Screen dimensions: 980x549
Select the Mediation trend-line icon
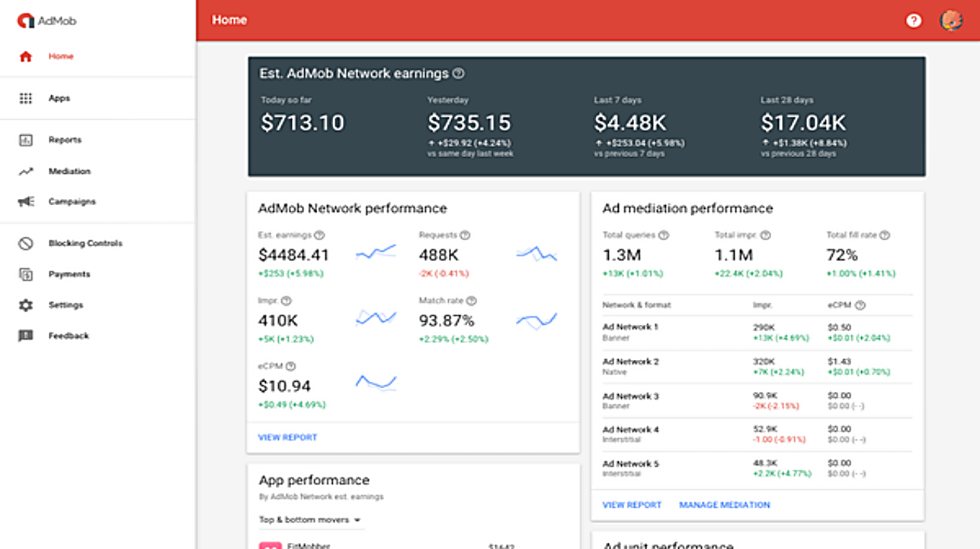coord(25,172)
